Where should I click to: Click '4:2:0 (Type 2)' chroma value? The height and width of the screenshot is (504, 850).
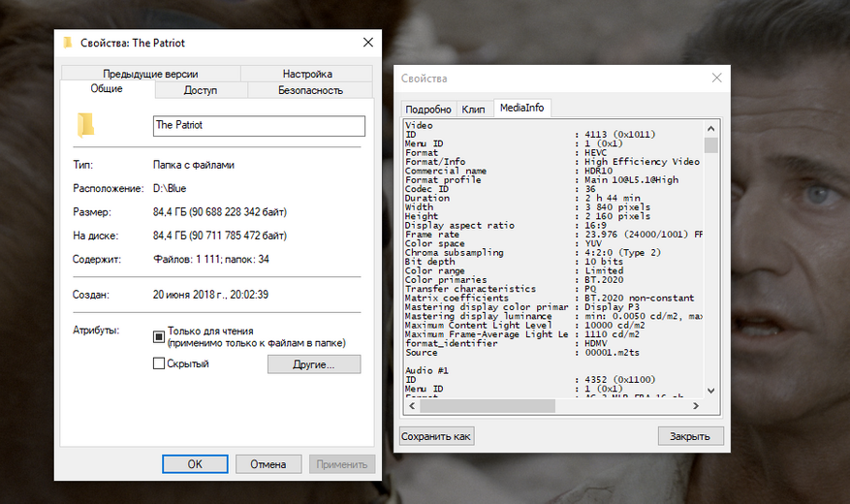point(623,253)
